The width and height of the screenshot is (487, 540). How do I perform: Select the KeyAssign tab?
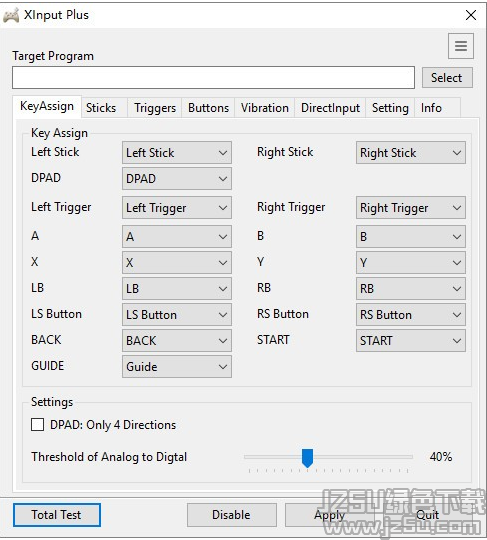[47, 106]
